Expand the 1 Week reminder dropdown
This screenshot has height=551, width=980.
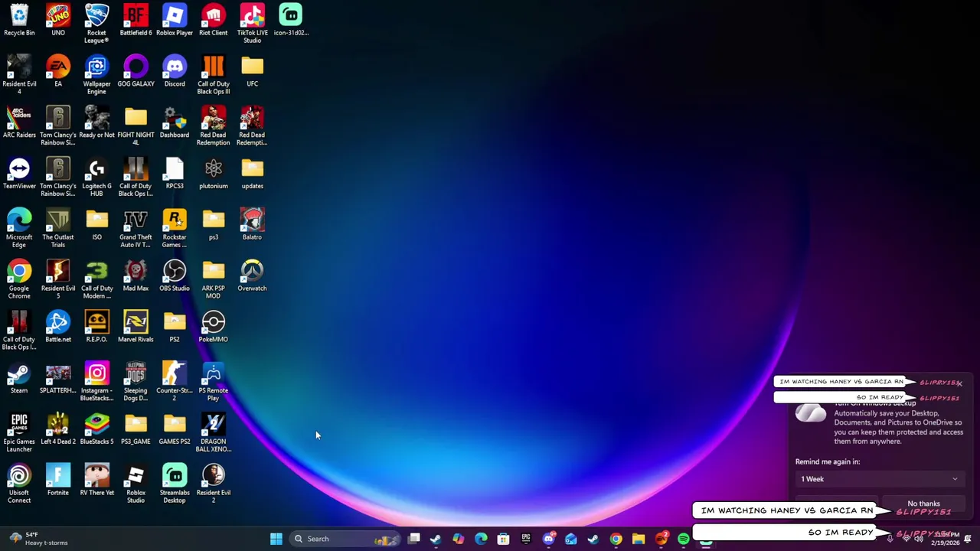[x=880, y=479]
